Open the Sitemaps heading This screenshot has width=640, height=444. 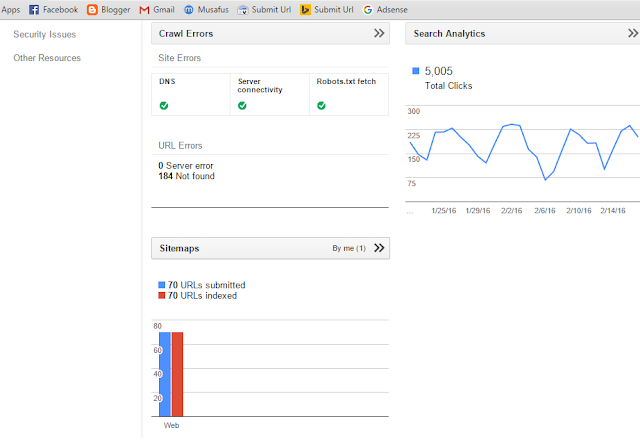point(179,248)
